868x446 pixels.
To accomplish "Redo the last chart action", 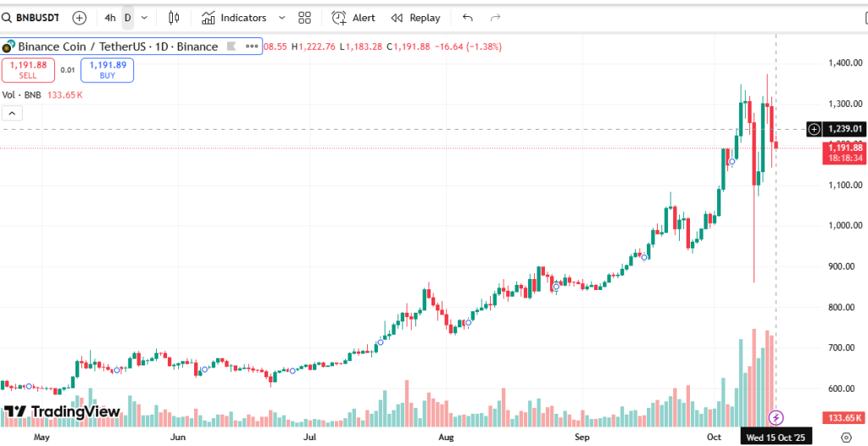I will coord(496,18).
